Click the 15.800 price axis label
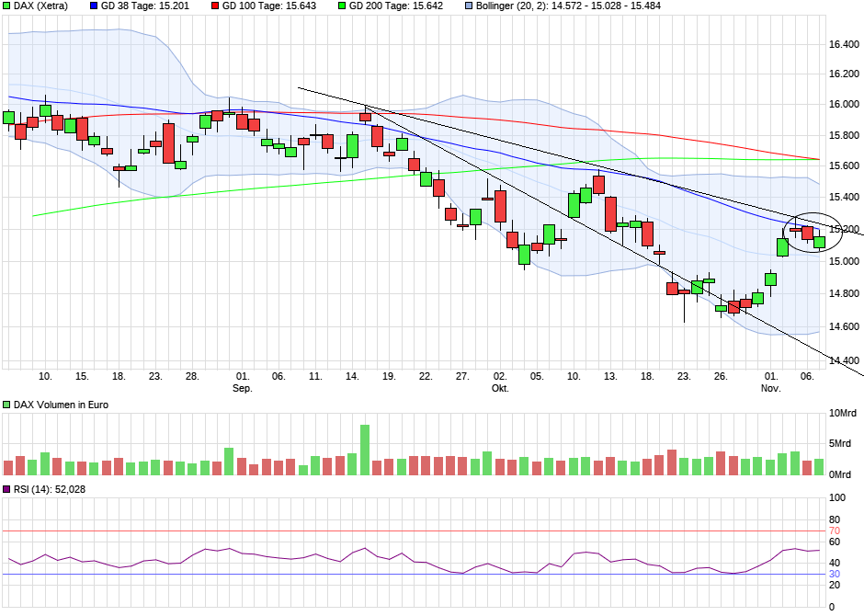Viewport: 864px width, 616px height. (844, 135)
